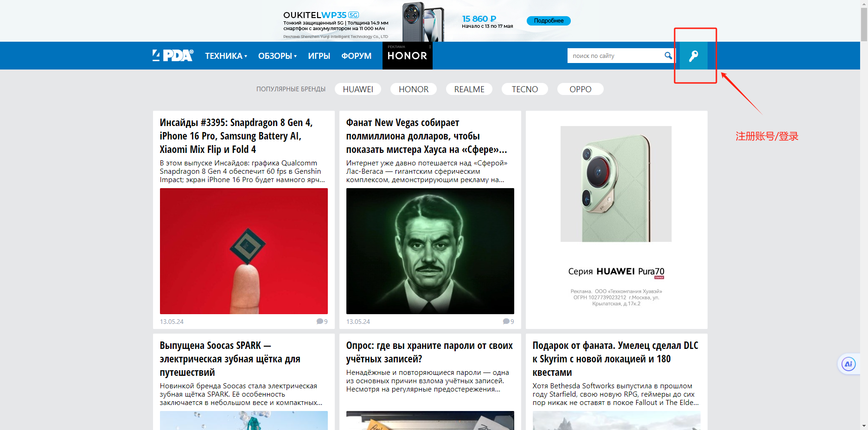The image size is (868, 430).
Task: Open the ФОРУМ section
Action: (x=356, y=56)
